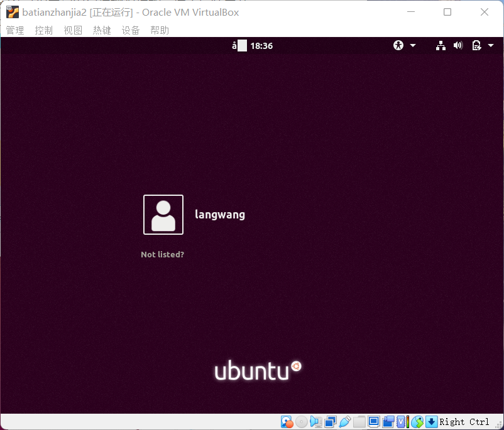Click the langwang username

pyautogui.click(x=220, y=215)
